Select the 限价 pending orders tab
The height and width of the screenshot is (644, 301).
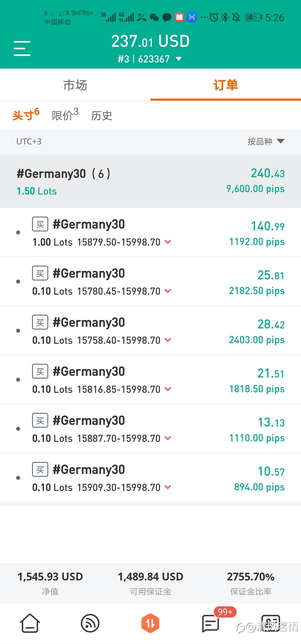point(65,115)
